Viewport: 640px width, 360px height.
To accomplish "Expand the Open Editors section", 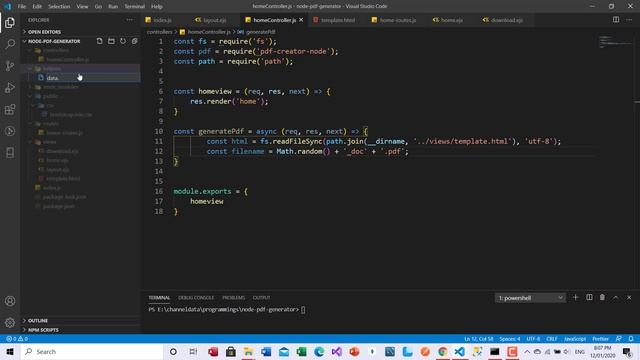I will [44, 32].
